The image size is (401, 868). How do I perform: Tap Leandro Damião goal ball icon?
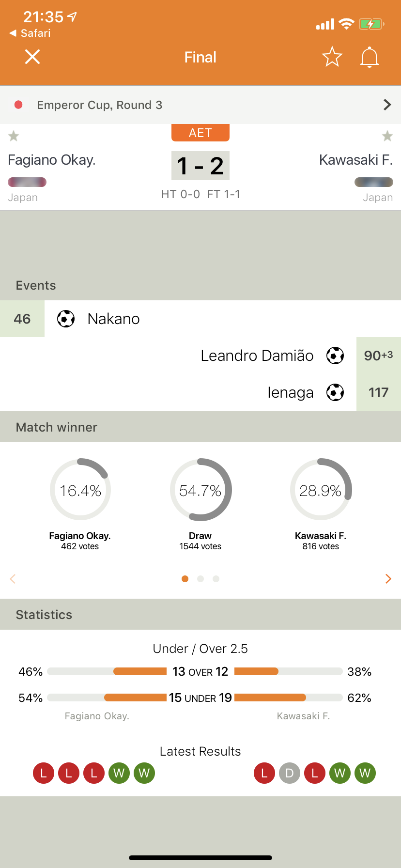(x=335, y=356)
